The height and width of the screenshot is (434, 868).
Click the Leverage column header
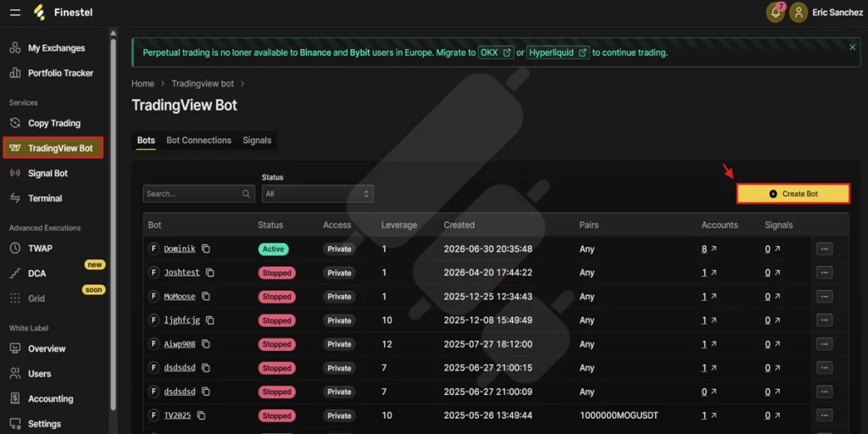click(x=399, y=225)
